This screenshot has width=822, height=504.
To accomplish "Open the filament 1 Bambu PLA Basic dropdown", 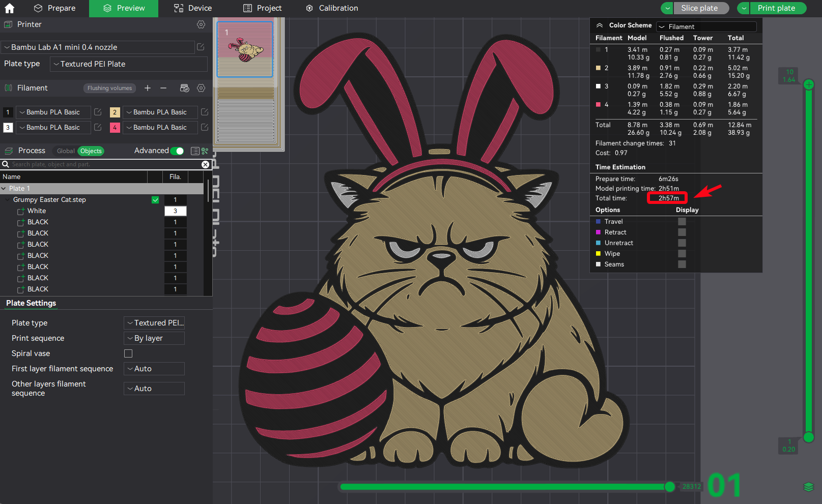I will [53, 112].
